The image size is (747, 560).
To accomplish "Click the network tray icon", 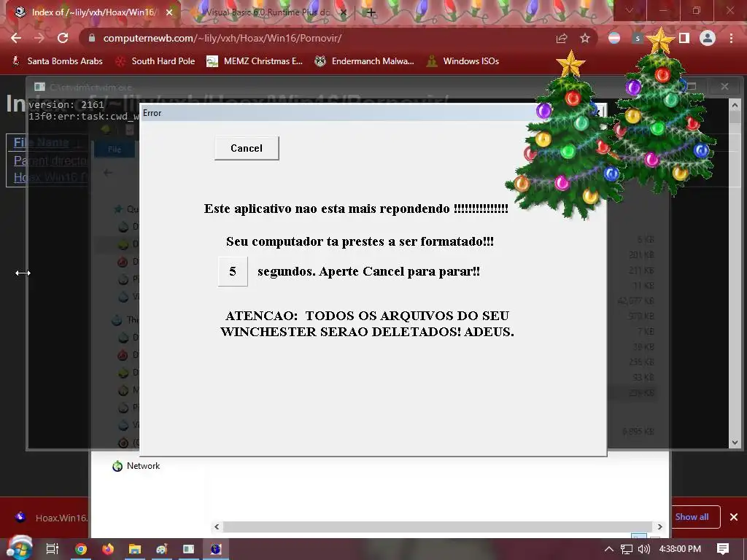I will 627,549.
